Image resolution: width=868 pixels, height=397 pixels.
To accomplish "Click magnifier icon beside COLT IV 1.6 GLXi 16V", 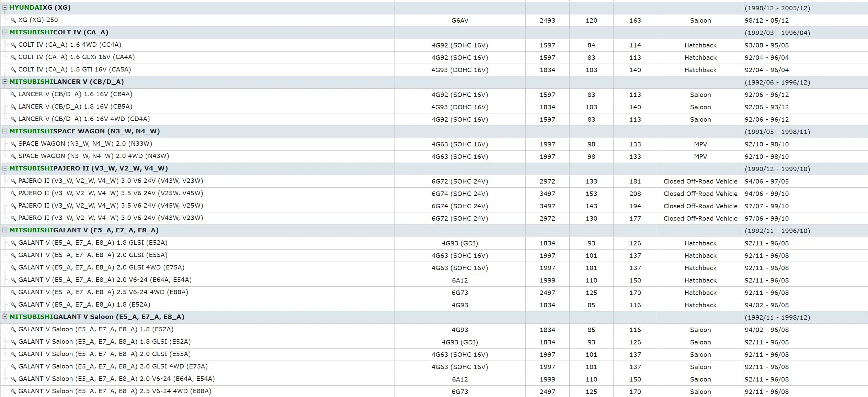I will coord(13,57).
